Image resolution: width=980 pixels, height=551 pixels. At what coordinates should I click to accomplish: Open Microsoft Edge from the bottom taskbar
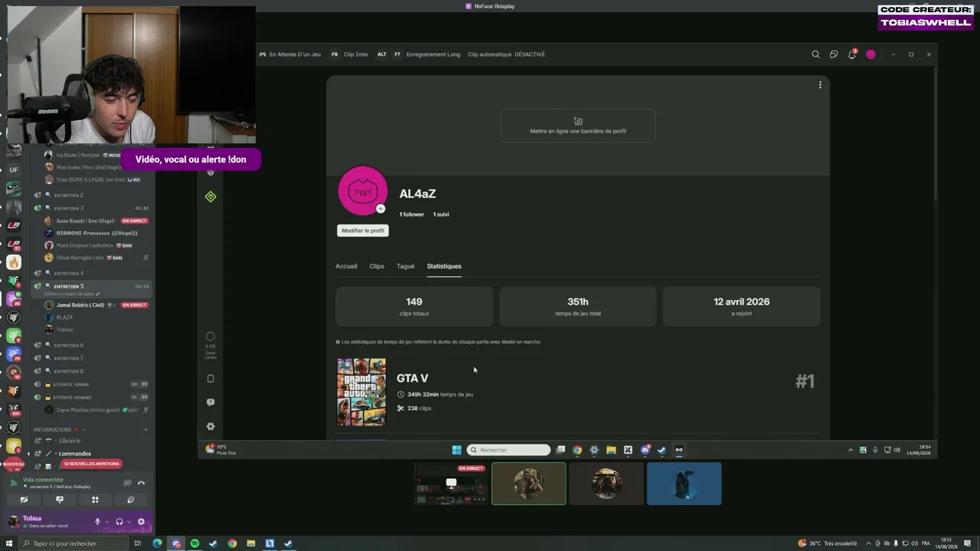point(157,543)
